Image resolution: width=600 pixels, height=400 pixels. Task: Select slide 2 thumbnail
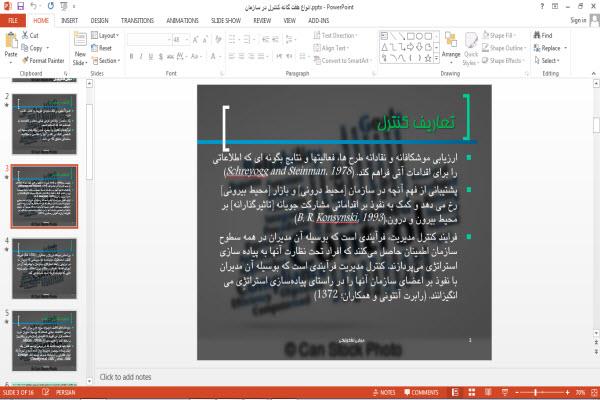click(x=44, y=124)
